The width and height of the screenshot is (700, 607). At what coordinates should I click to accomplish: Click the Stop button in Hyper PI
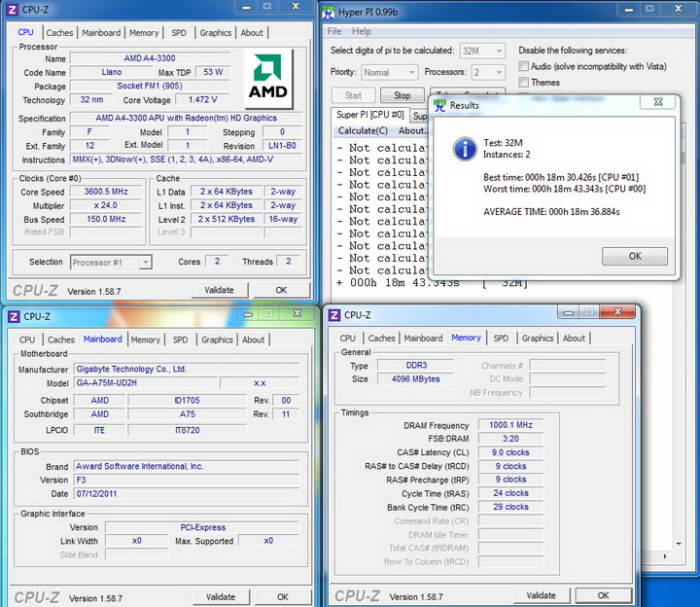coord(402,95)
